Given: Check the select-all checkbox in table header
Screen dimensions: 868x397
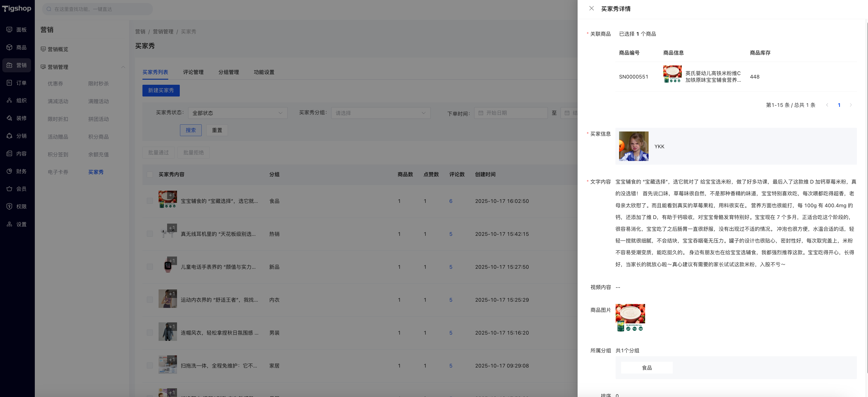Looking at the screenshot, I should click(150, 174).
